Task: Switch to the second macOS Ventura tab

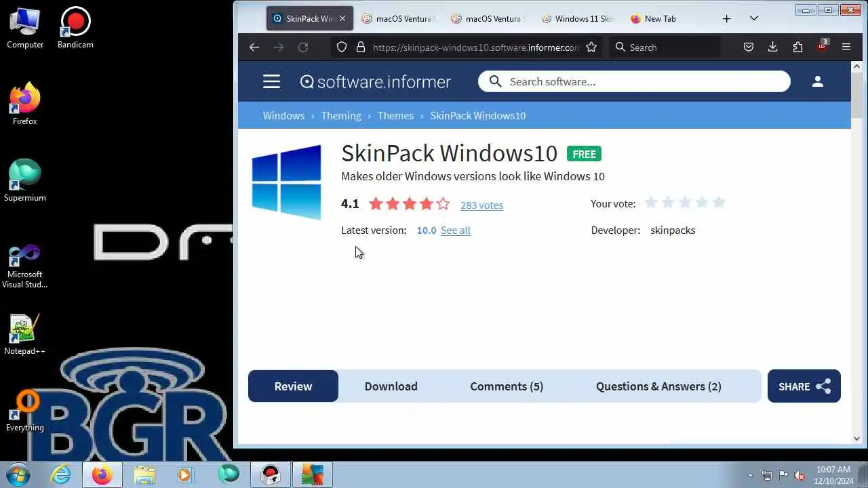Action: (488, 18)
